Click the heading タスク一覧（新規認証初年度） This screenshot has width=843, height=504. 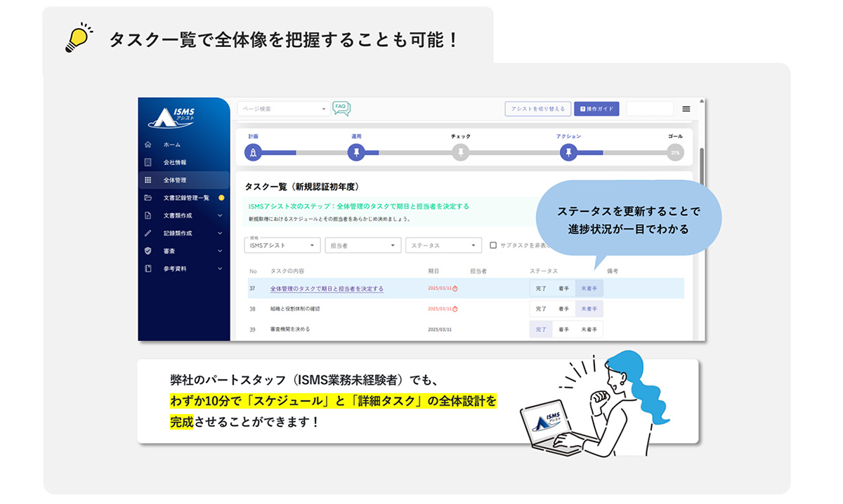click(302, 187)
